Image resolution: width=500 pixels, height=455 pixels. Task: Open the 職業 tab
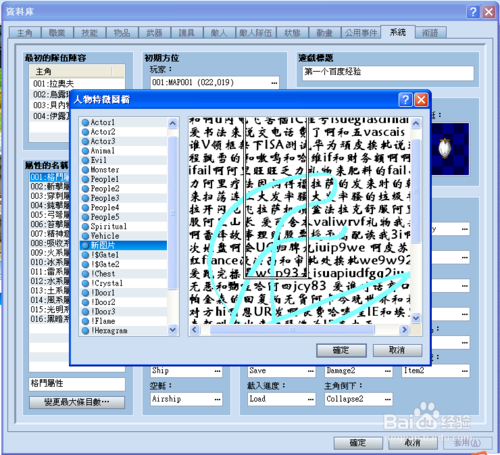coord(57,33)
